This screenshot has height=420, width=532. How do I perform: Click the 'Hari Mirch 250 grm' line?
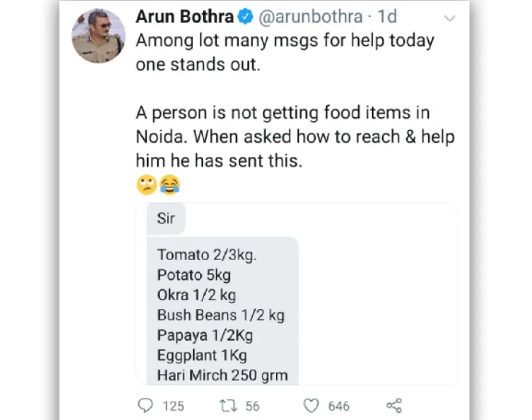pos(223,376)
